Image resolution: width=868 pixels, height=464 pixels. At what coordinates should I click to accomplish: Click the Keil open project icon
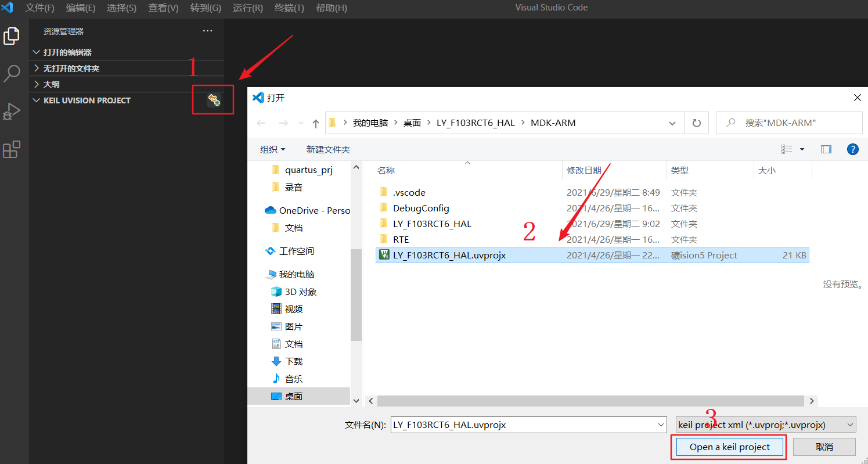pyautogui.click(x=214, y=100)
